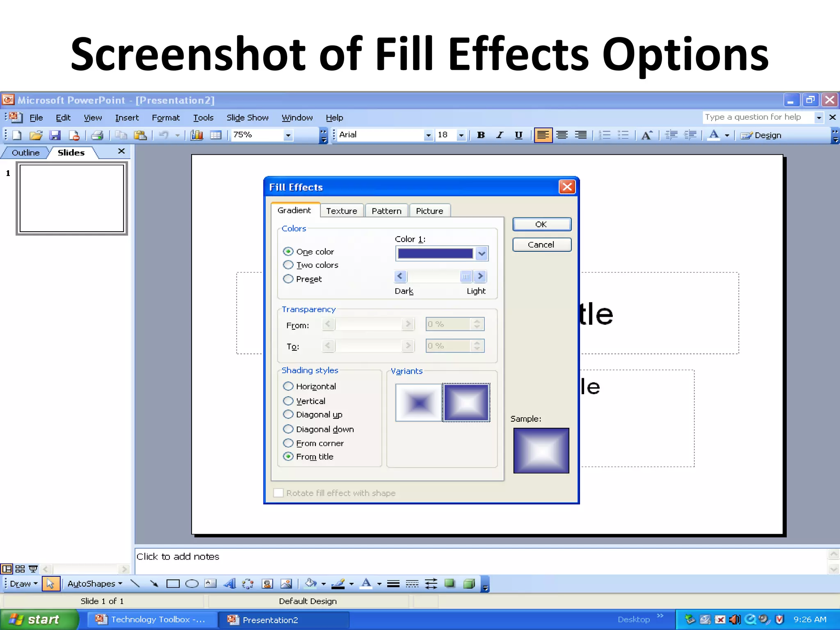Viewport: 840px width, 630px height.
Task: Click the lighten right arrow on slider
Action: [480, 276]
